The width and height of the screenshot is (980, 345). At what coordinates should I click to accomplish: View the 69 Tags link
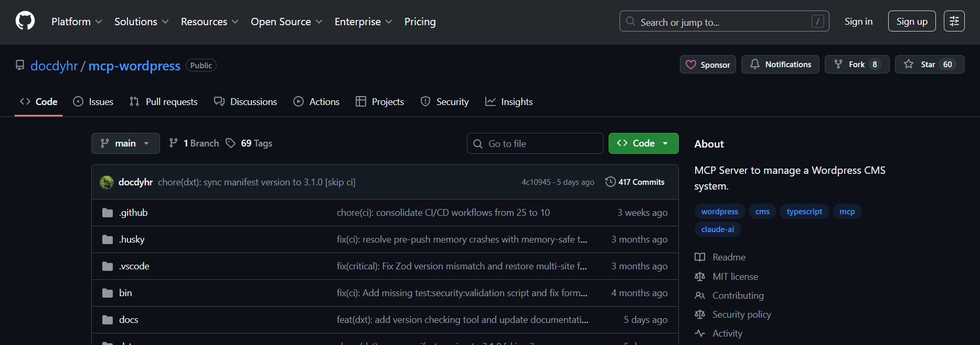pyautogui.click(x=249, y=143)
